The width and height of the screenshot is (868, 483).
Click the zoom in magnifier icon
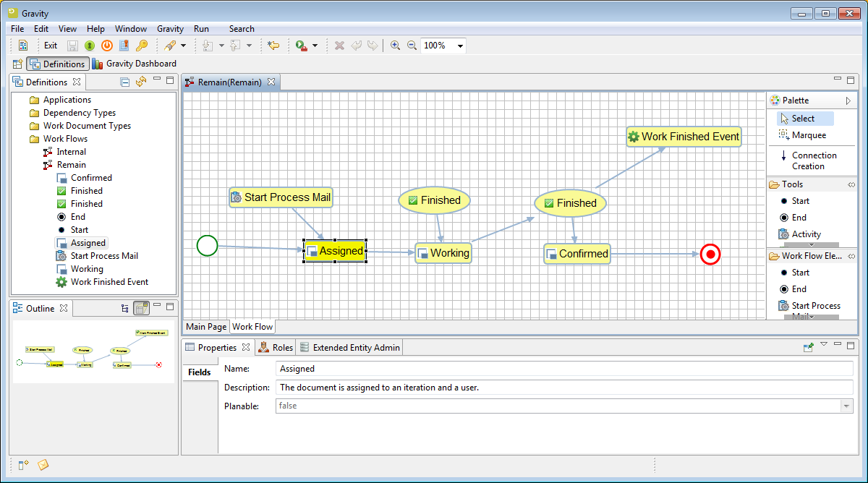(395, 46)
